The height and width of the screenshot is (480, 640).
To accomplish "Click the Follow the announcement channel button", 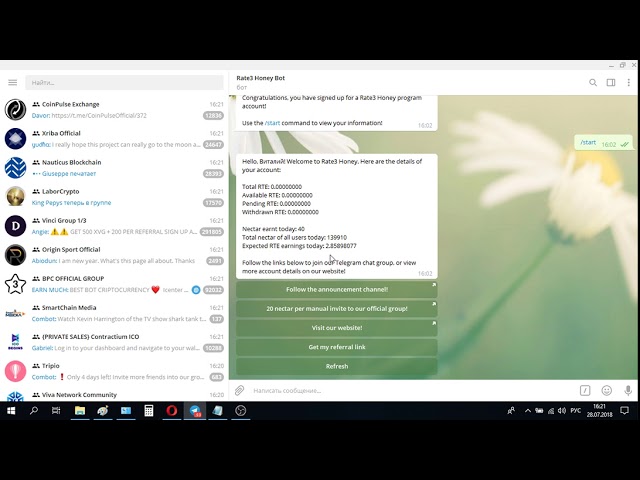I will 337,289.
